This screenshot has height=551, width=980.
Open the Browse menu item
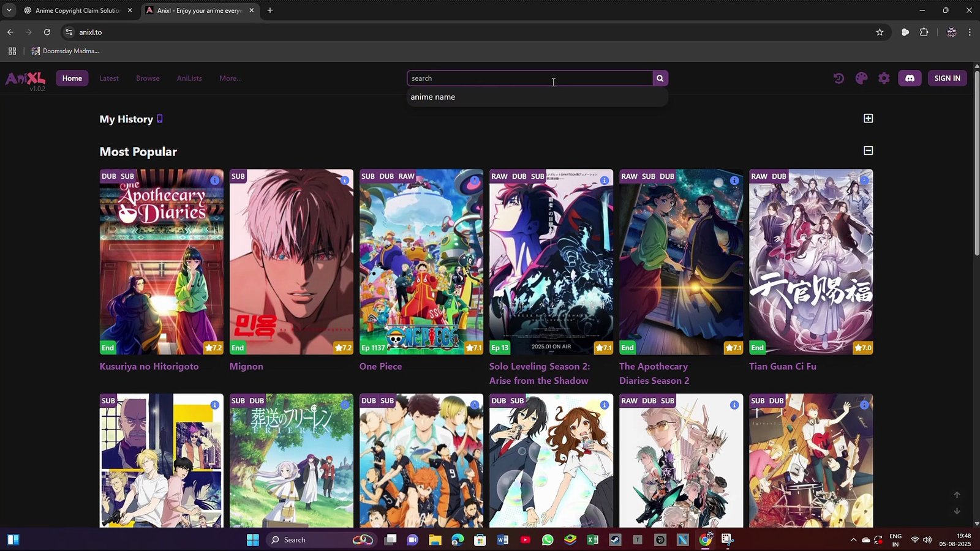coord(148,78)
